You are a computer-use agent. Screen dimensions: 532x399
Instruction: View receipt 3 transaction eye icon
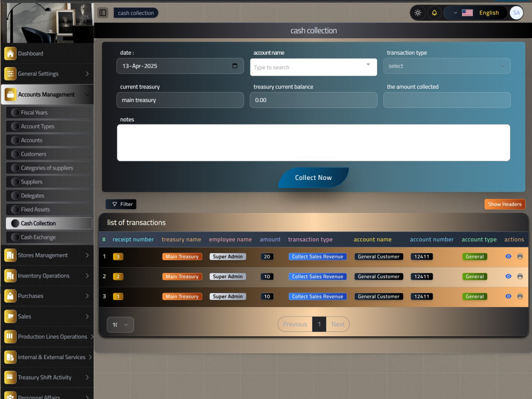(508, 256)
